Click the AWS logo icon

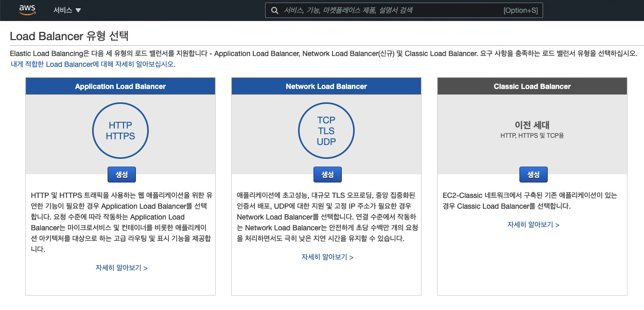coord(27,10)
